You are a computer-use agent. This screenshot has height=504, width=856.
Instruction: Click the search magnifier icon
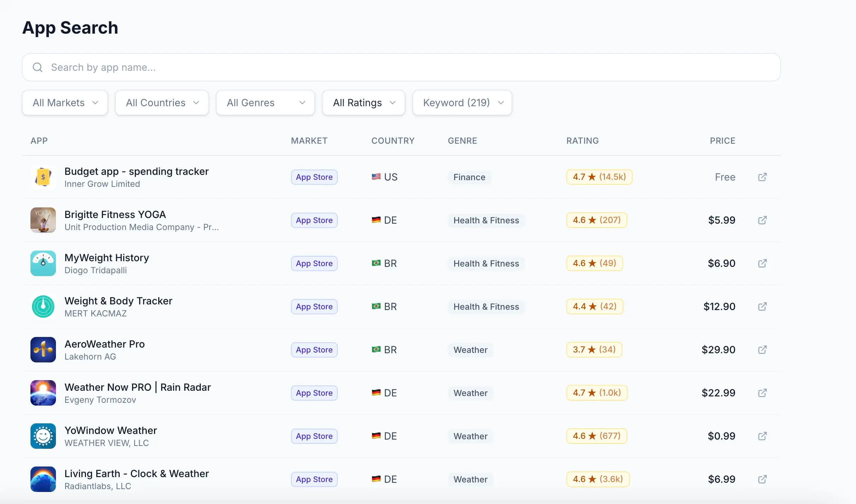point(38,67)
